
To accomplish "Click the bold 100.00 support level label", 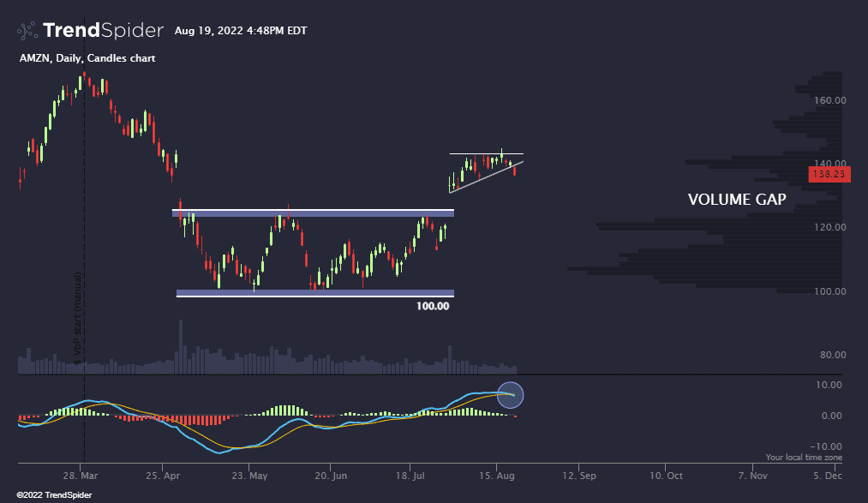I will (x=432, y=306).
